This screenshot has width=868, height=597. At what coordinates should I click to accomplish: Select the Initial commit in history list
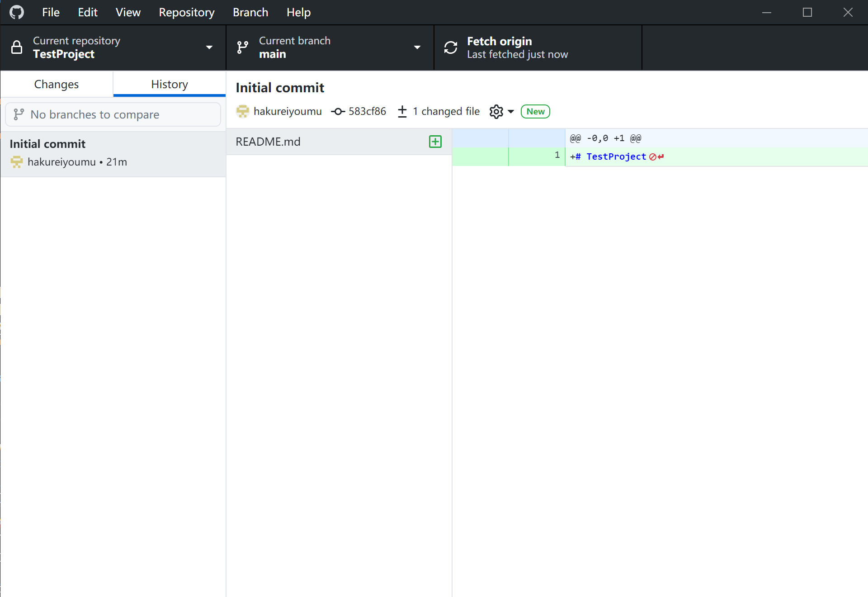click(x=113, y=154)
